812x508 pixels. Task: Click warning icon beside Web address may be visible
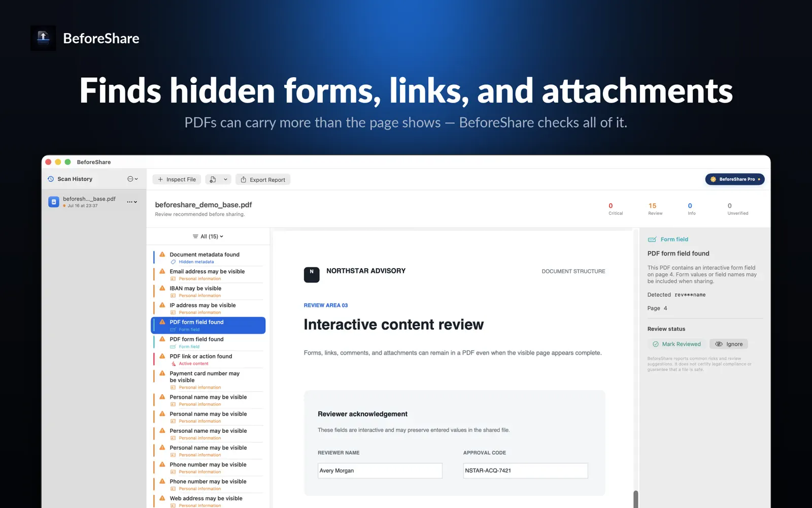pyautogui.click(x=162, y=498)
